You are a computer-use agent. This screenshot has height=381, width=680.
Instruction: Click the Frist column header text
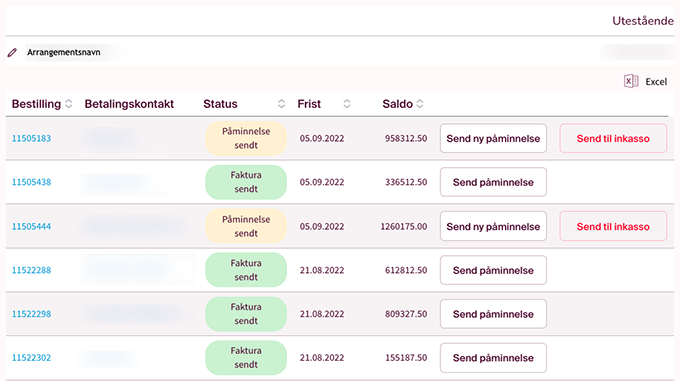[x=309, y=104]
